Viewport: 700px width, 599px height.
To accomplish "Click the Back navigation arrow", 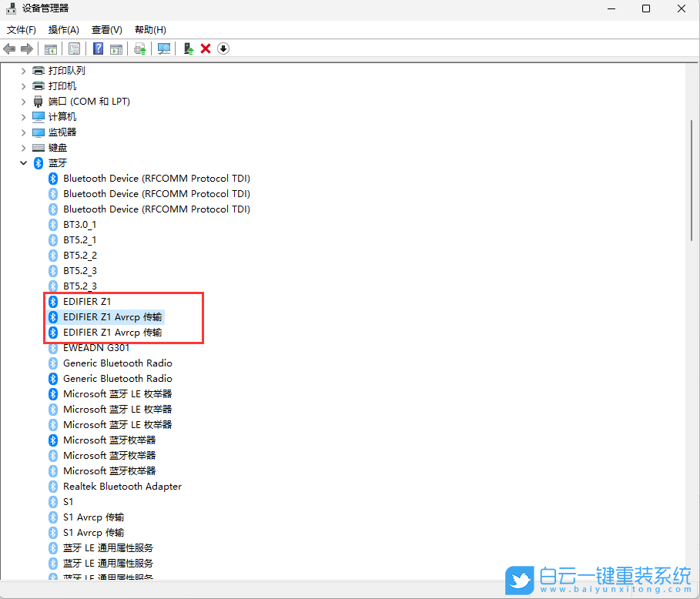I will click(9, 49).
